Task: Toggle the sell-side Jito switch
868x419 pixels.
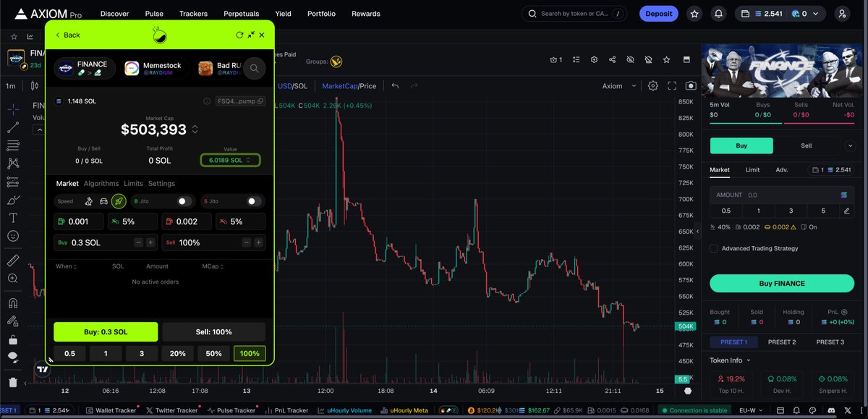Action: coord(253,201)
